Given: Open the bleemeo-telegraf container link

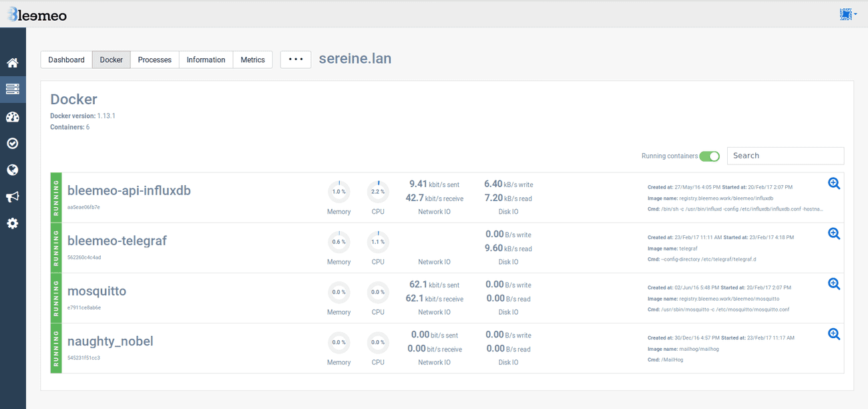Looking at the screenshot, I should click(x=117, y=241).
